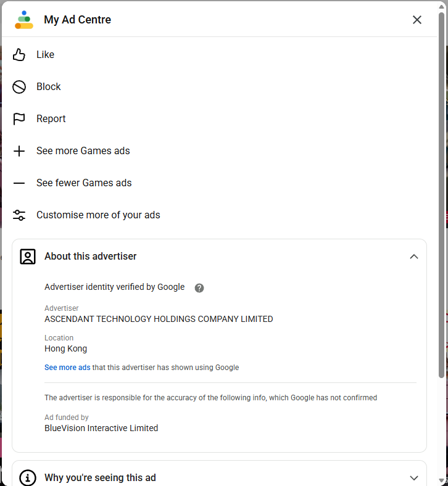Click the vertical scrollbar thumb
This screenshot has width=448, height=486.
pyautogui.click(x=441, y=195)
